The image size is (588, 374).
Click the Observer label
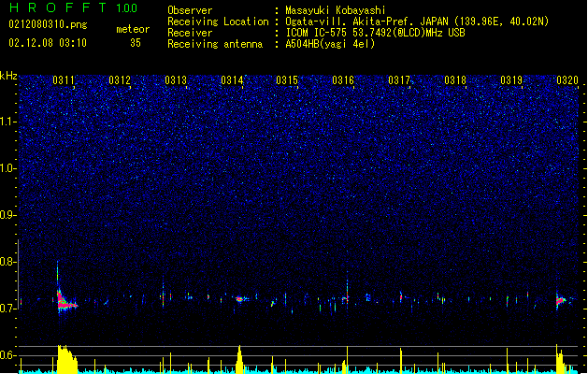pos(190,10)
